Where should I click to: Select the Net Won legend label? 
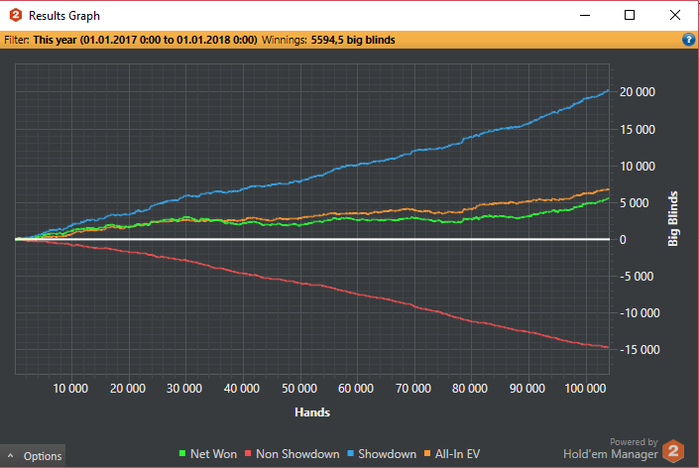[213, 454]
